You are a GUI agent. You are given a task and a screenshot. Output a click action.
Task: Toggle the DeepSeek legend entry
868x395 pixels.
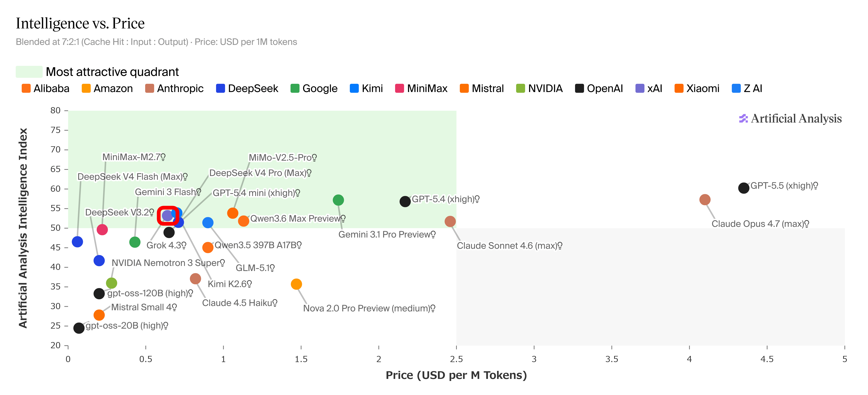click(x=247, y=89)
